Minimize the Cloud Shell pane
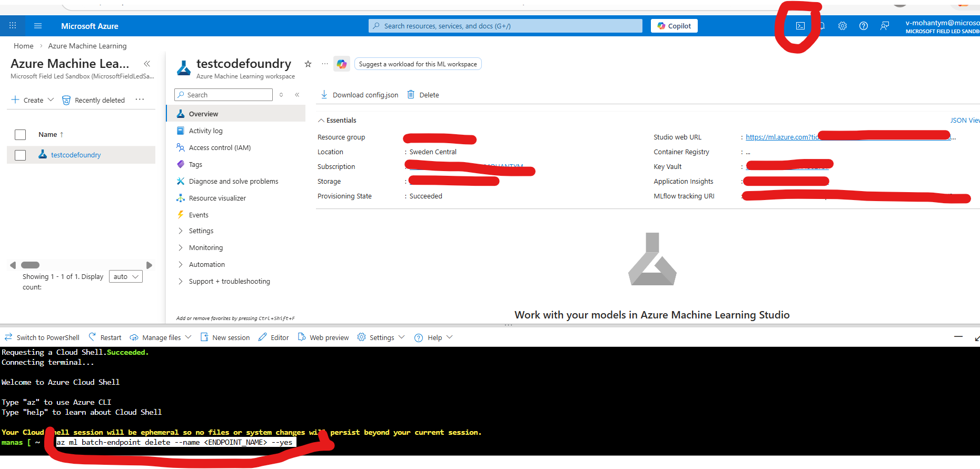 (958, 337)
